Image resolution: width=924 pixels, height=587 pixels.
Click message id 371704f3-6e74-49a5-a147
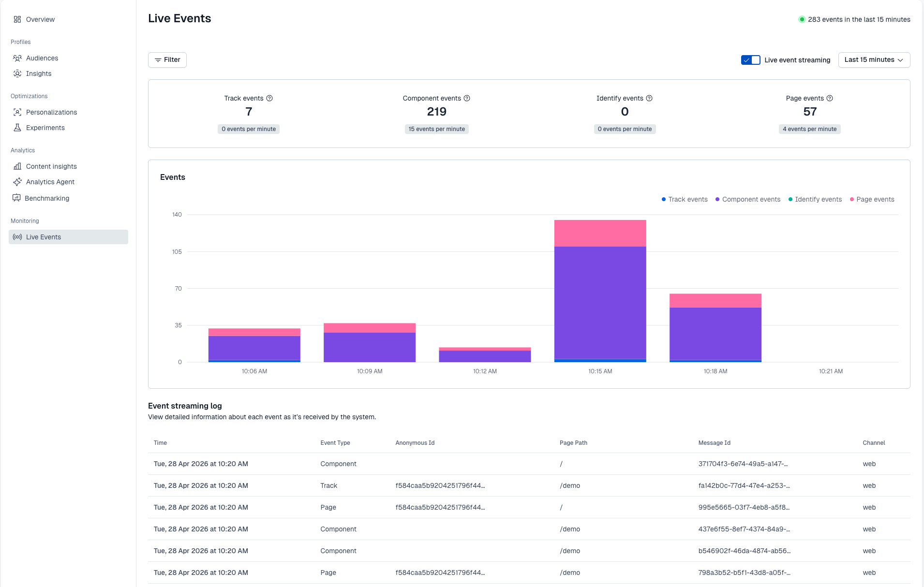pos(743,464)
